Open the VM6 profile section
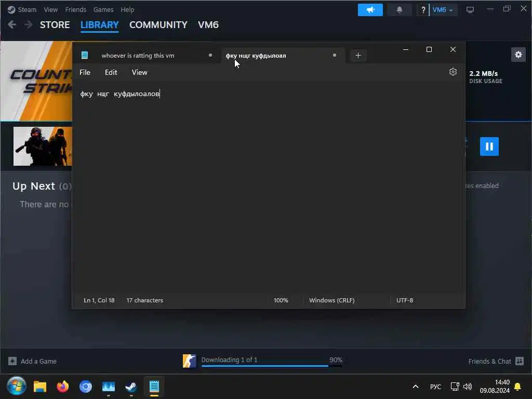This screenshot has width=532, height=399. pyautogui.click(x=208, y=25)
